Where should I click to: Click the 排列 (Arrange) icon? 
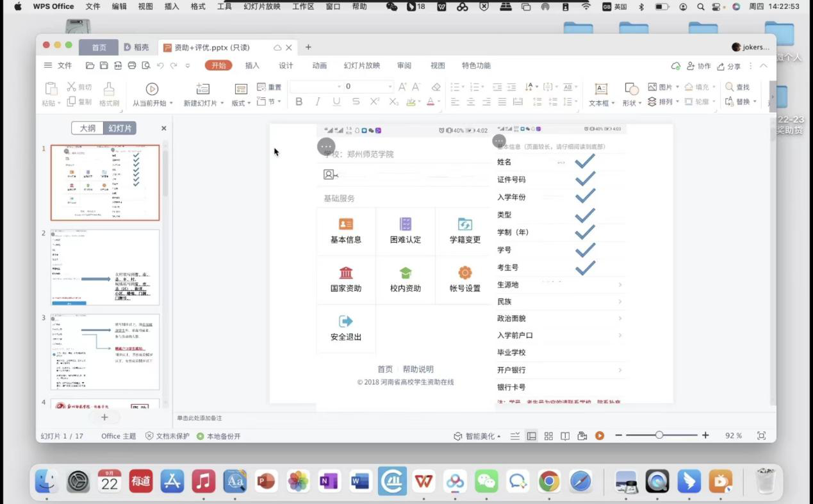point(665,101)
